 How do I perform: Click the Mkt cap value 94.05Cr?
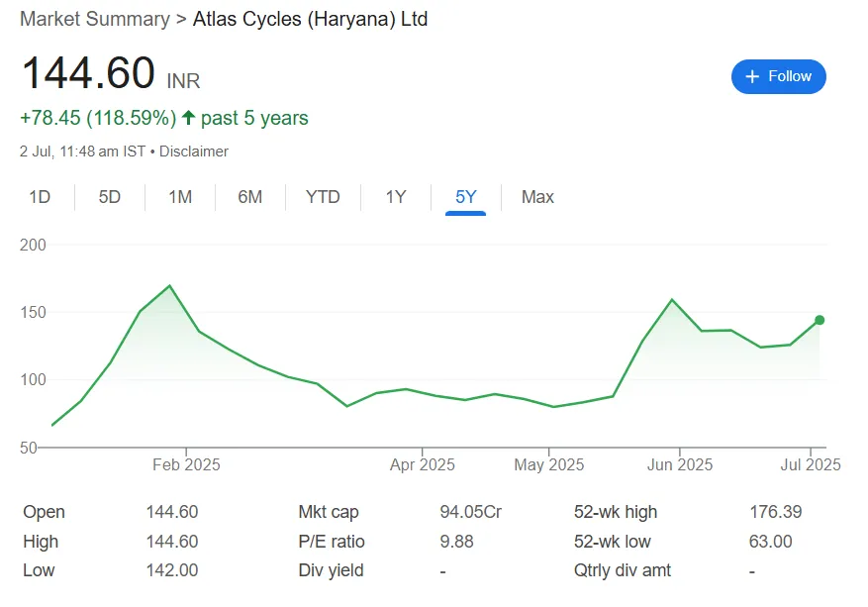click(x=470, y=512)
